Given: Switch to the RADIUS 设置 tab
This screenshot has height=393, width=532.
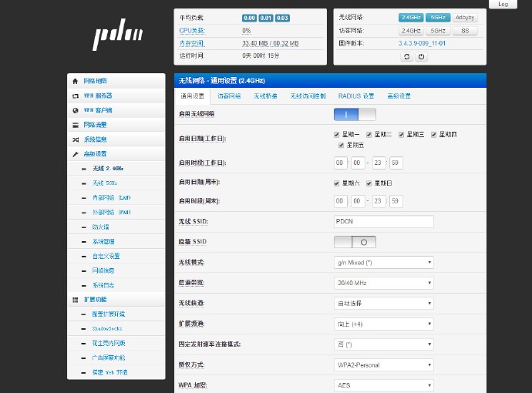Looking at the screenshot, I should pos(356,96).
